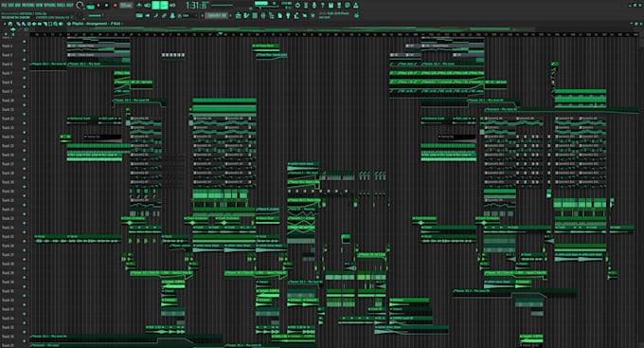
Task: Click the plus button beside pattern selector
Action: (230, 15)
